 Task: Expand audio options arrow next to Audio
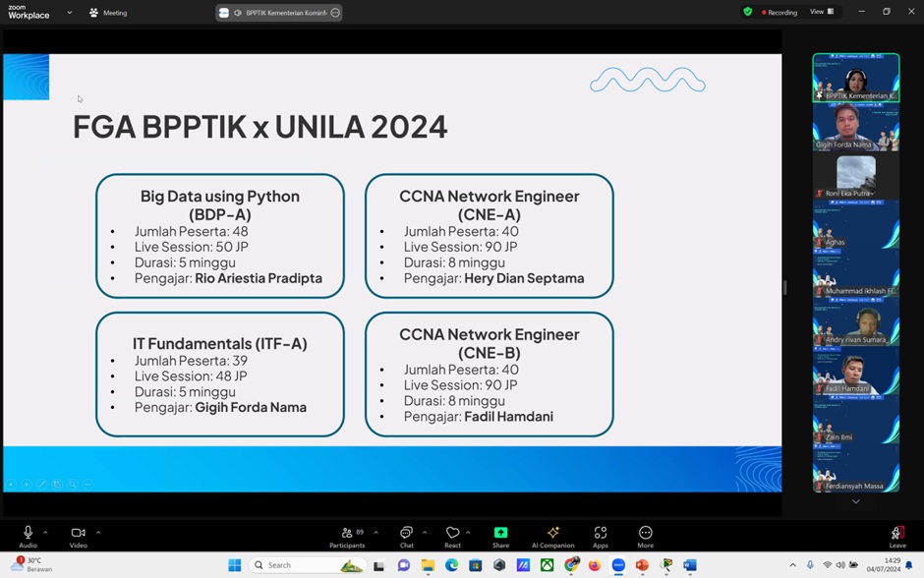(45, 532)
